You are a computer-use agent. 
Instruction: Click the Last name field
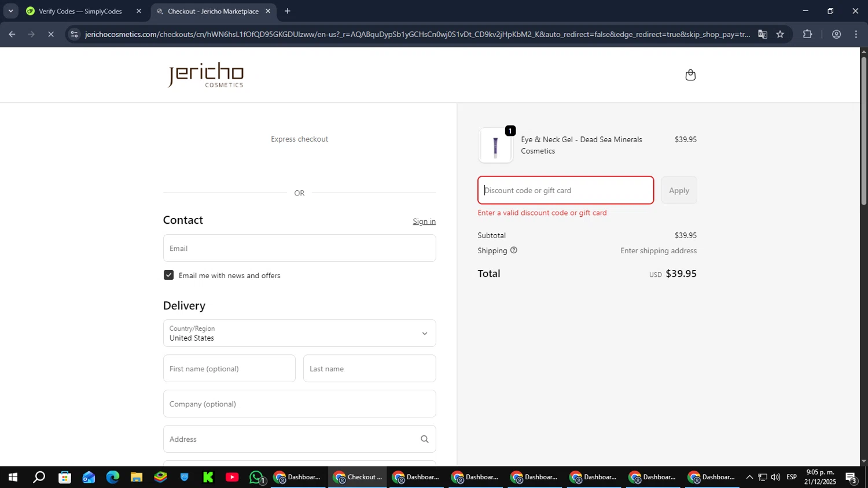click(x=369, y=368)
